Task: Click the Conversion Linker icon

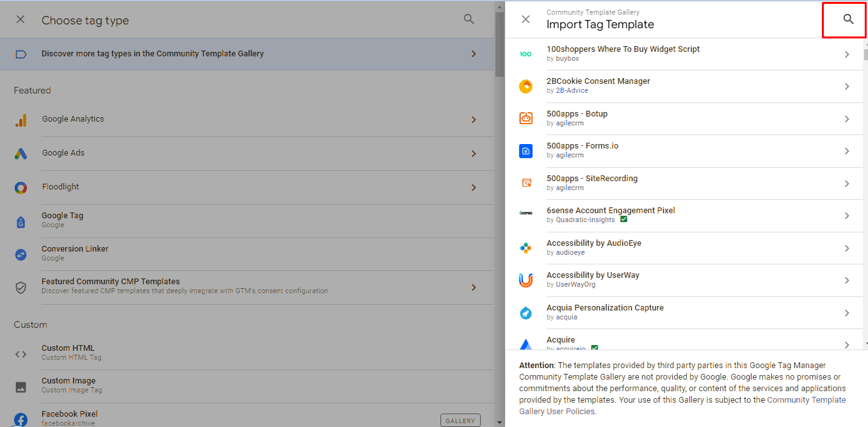Action: tap(20, 254)
